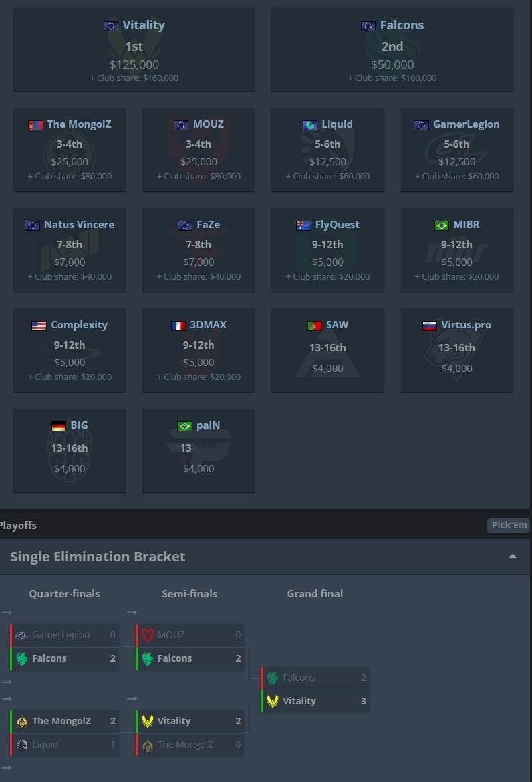Image resolution: width=532 pixels, height=782 pixels.
Task: Click the Portugal flag beside SAW
Action: (x=315, y=326)
